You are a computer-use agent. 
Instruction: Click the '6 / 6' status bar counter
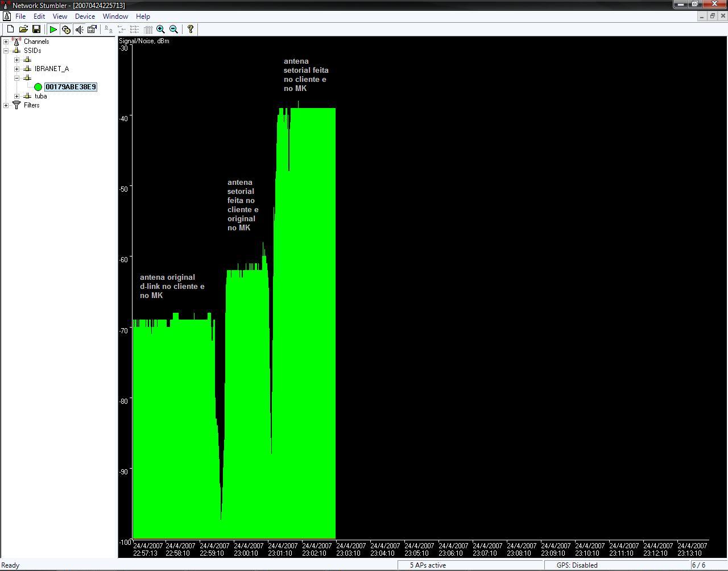click(698, 565)
